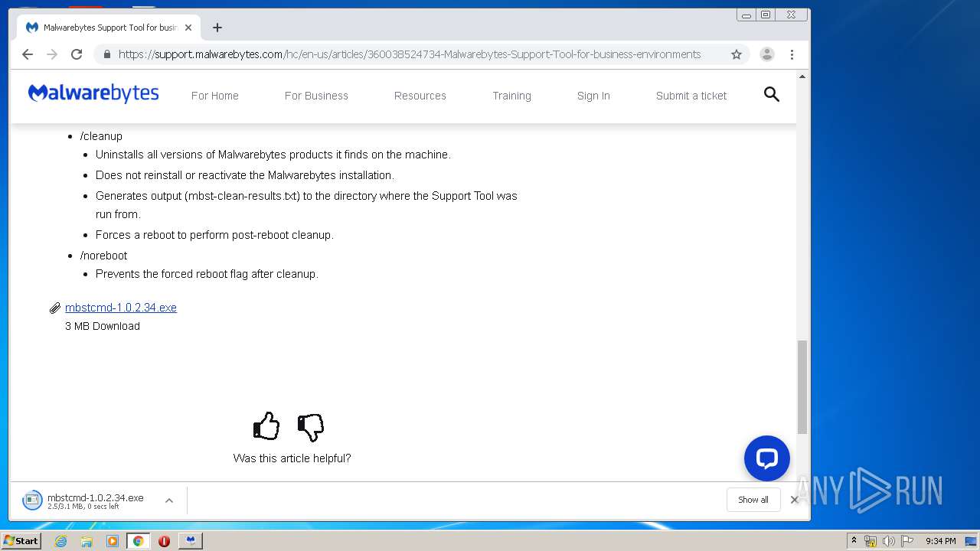Launch Windows Media Player from taskbar
Screen dimensions: 980x551
tap(113, 541)
